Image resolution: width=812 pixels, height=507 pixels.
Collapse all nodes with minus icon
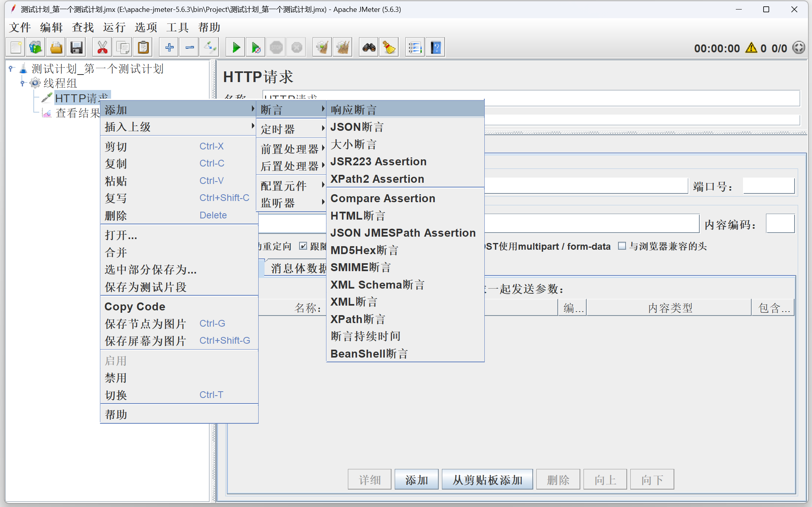coord(189,48)
